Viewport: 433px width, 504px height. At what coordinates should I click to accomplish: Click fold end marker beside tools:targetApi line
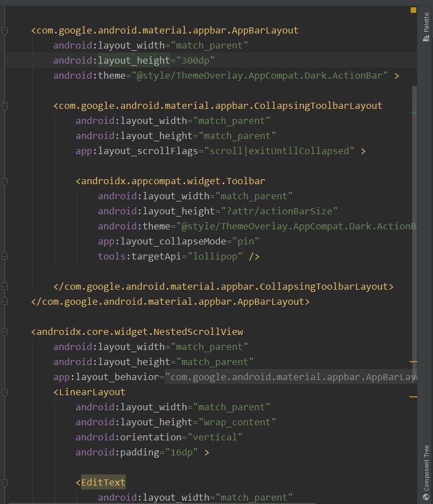(5, 257)
